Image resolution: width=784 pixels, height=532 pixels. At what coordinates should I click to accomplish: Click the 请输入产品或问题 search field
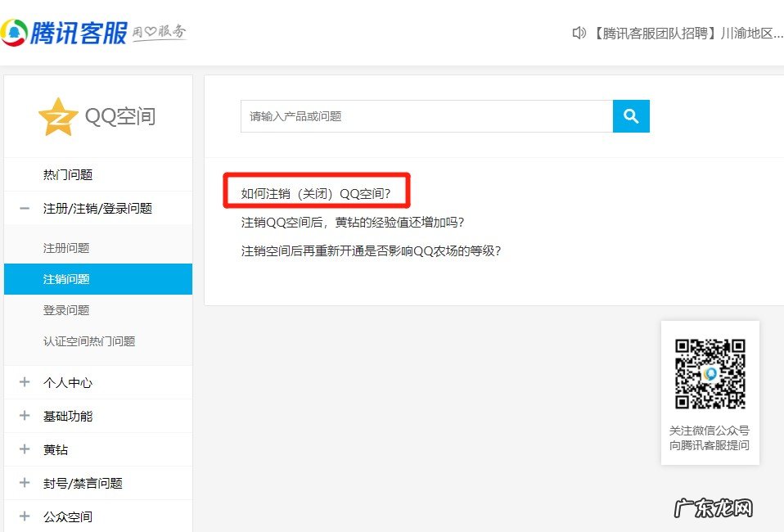(x=426, y=116)
